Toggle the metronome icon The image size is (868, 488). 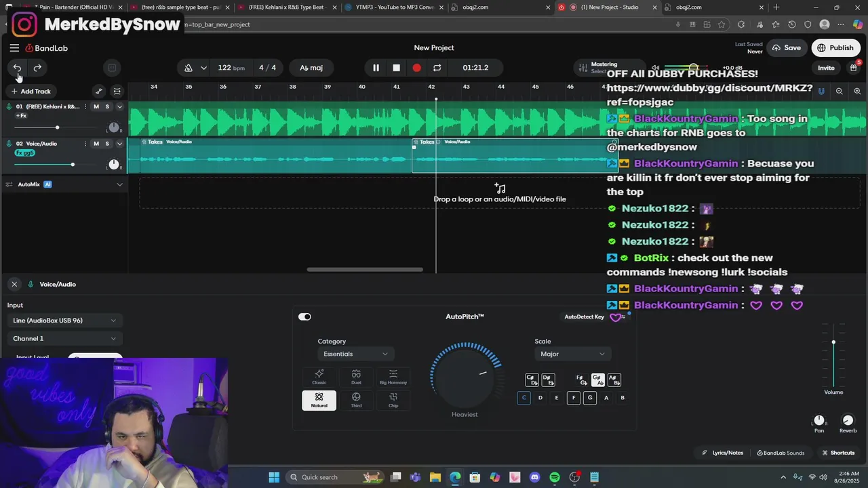[188, 68]
